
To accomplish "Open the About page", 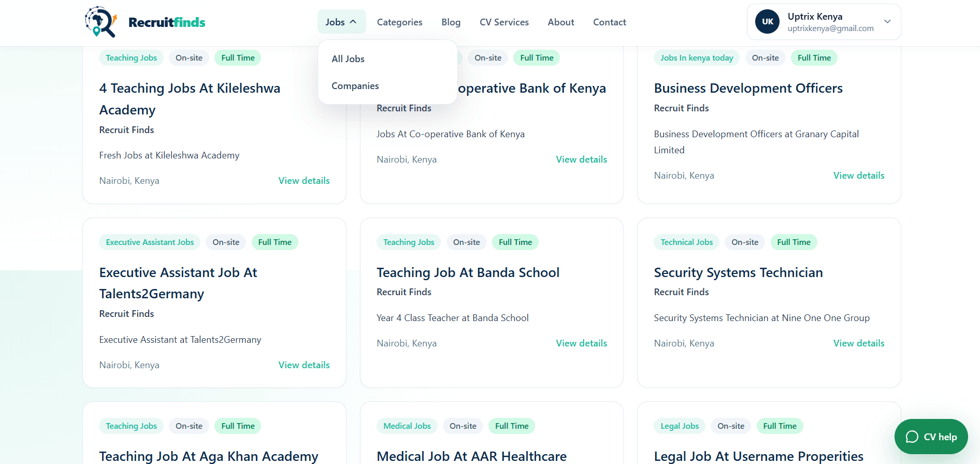I will tap(561, 22).
